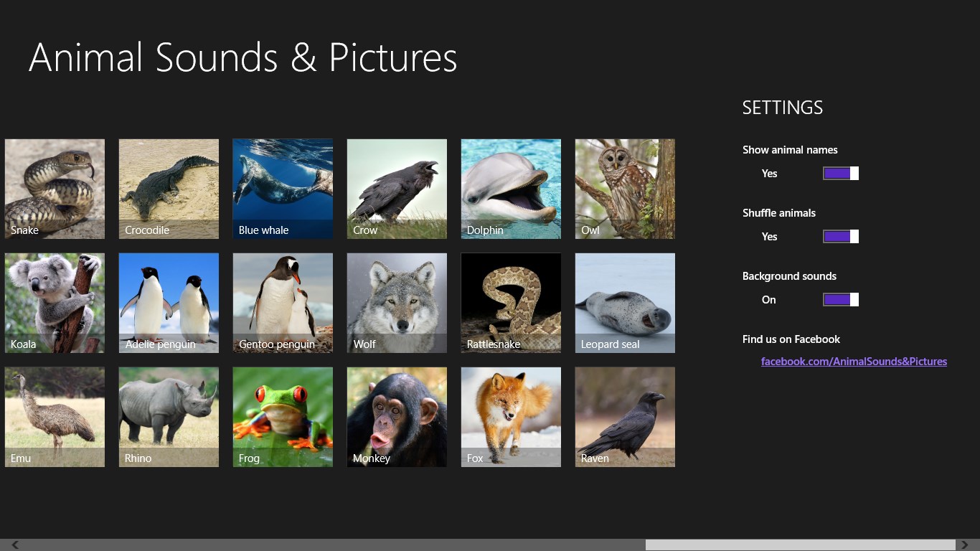
Task: Open the Snake animal tile
Action: point(55,189)
